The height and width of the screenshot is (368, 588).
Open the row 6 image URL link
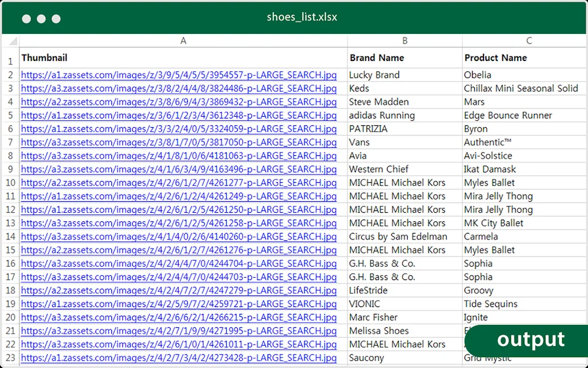178,129
